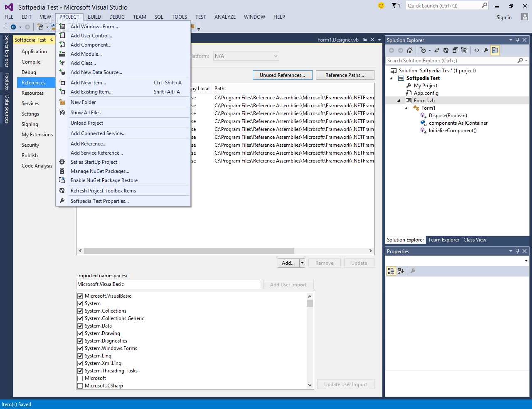Open the BUILD menu
This screenshot has width=532, height=409.
(94, 17)
